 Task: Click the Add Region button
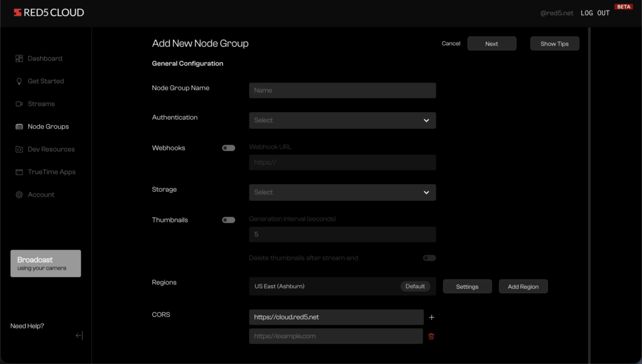tap(523, 287)
